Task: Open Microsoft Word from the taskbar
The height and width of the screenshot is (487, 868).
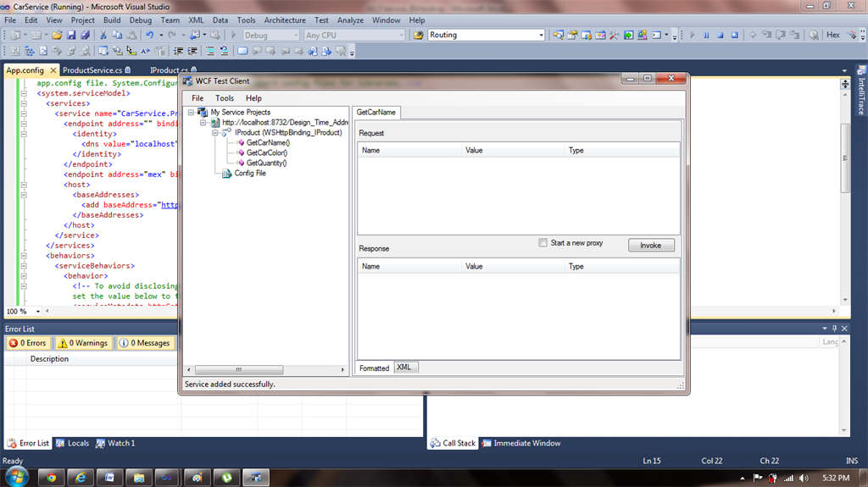Action: tap(109, 478)
